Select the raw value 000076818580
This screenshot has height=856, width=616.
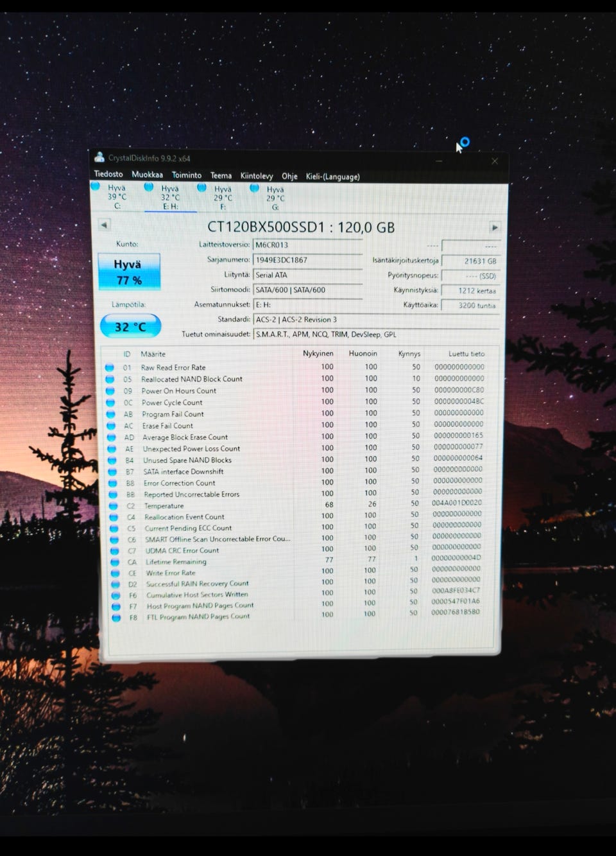tap(456, 612)
